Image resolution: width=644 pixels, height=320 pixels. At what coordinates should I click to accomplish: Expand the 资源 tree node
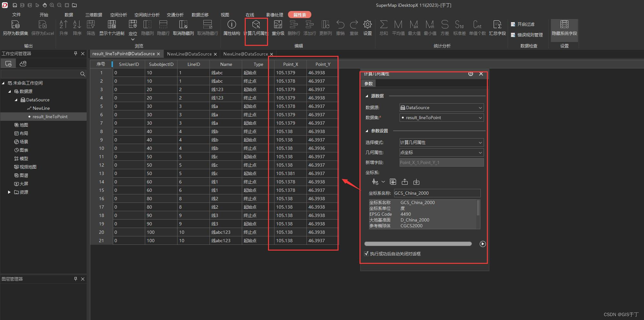click(9, 192)
